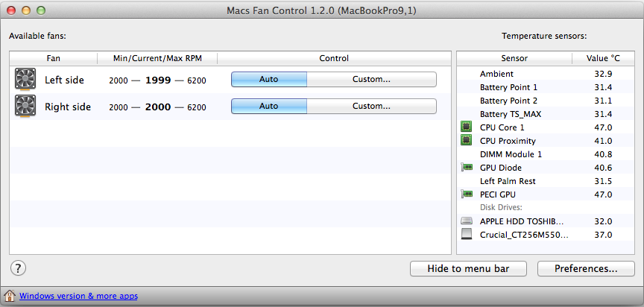Click the Crucial SSD drive icon
The width and height of the screenshot is (644, 307).
(466, 235)
